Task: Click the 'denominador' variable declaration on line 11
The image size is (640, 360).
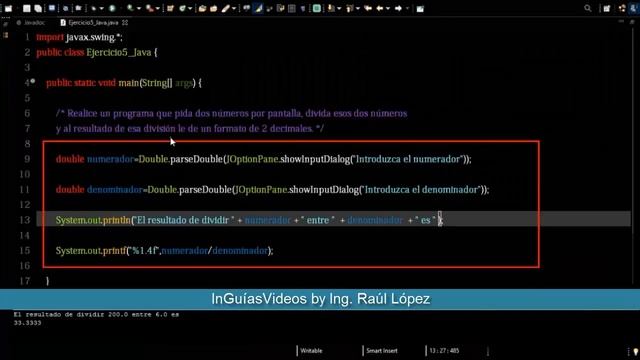Action: coord(115,190)
